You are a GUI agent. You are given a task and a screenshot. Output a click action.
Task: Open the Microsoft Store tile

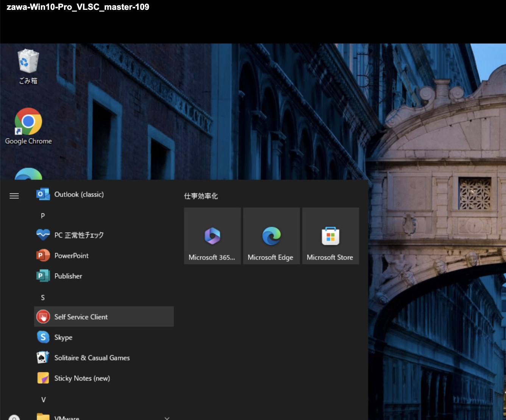pos(330,236)
